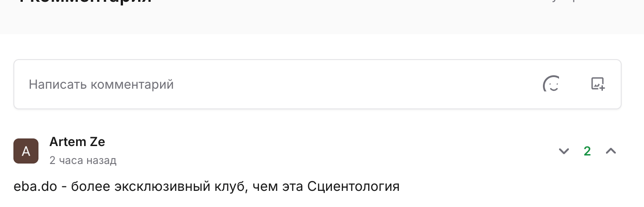The image size is (644, 207).
Task: Focus the "Написать комментарий" input field
Action: (268, 84)
